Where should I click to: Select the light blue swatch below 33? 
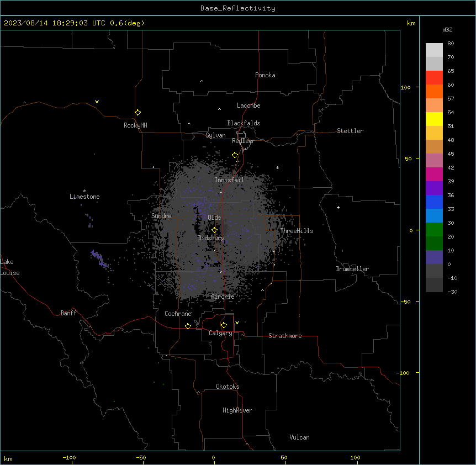(x=434, y=216)
